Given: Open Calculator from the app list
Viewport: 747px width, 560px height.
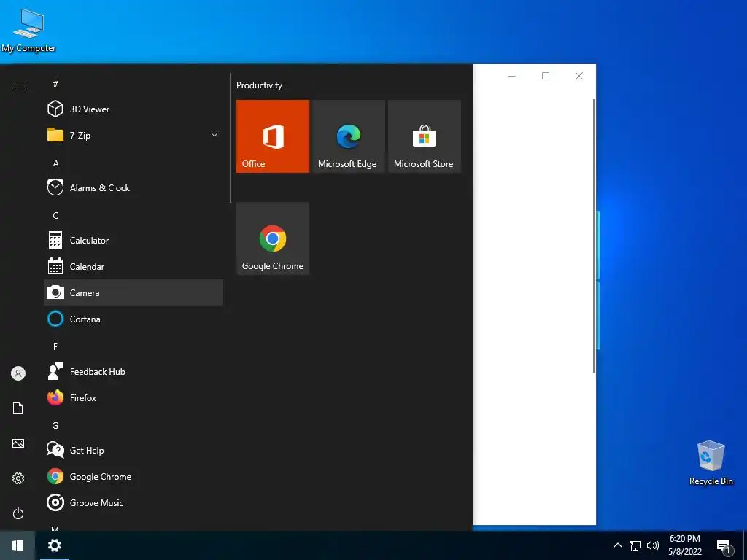Looking at the screenshot, I should [x=133, y=241].
